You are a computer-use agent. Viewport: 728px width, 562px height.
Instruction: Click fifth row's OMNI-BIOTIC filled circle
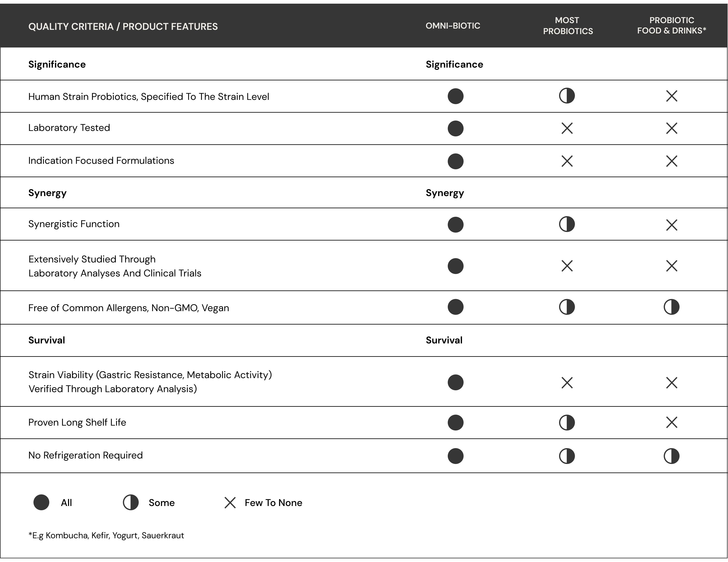(x=455, y=266)
